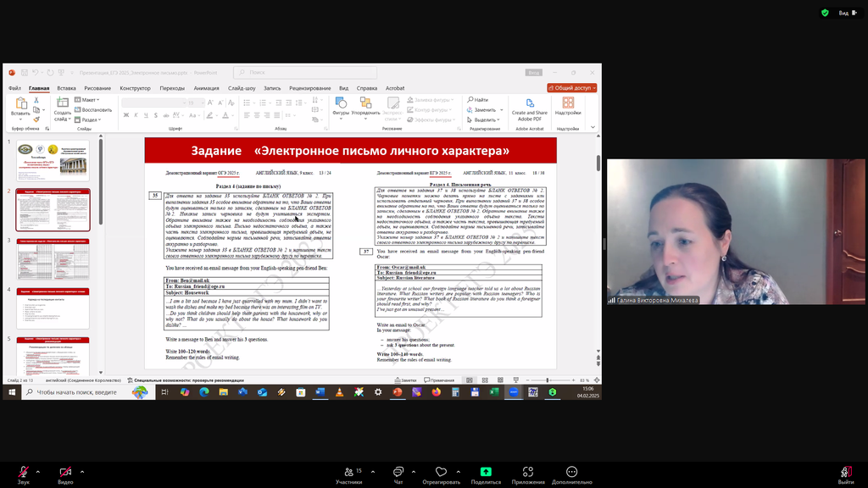This screenshot has height=488, width=868.
Task: Open the Вид view menu in meeting window
Action: (848, 13)
